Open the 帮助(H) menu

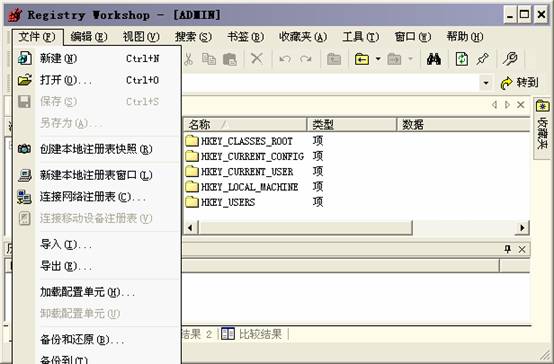pos(465,37)
